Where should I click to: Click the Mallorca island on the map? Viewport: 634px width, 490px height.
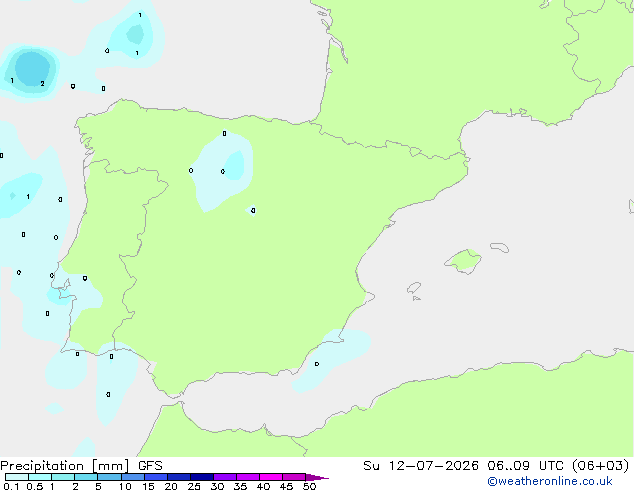pyautogui.click(x=463, y=261)
